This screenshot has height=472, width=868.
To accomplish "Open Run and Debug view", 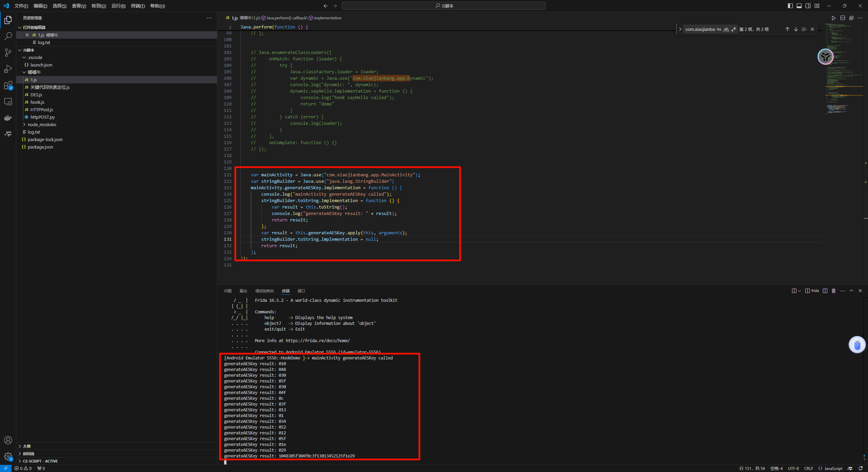I will (x=8, y=69).
